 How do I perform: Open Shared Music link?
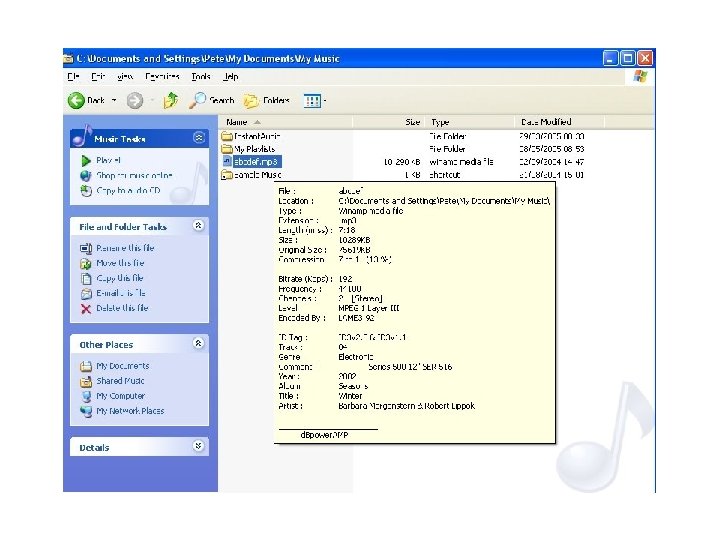pyautogui.click(x=120, y=381)
